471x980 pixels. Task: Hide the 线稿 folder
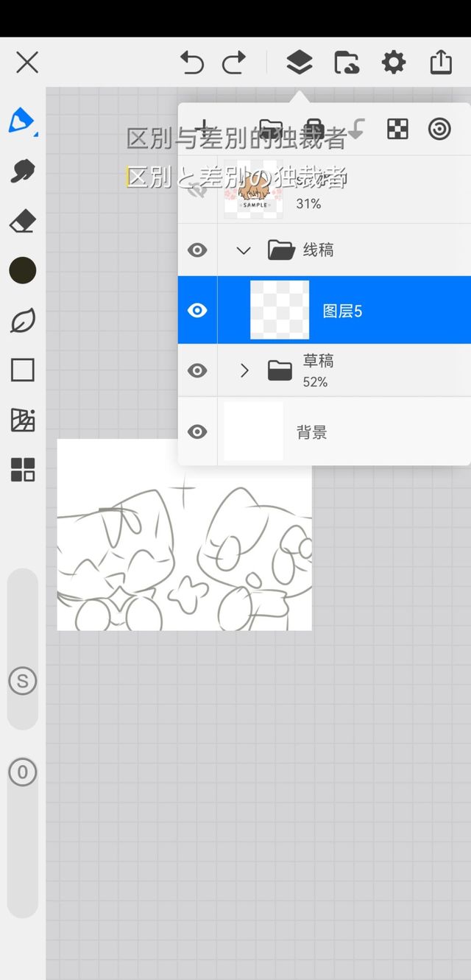click(x=197, y=250)
